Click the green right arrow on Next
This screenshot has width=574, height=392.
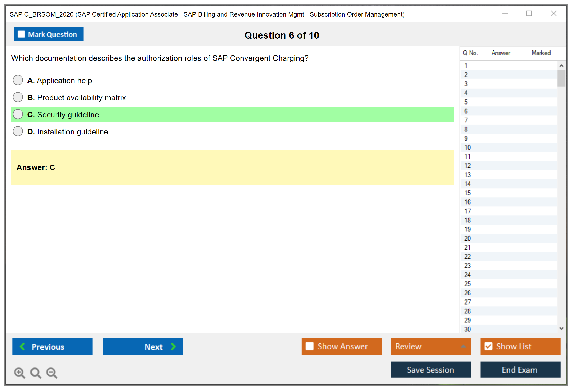(x=173, y=346)
